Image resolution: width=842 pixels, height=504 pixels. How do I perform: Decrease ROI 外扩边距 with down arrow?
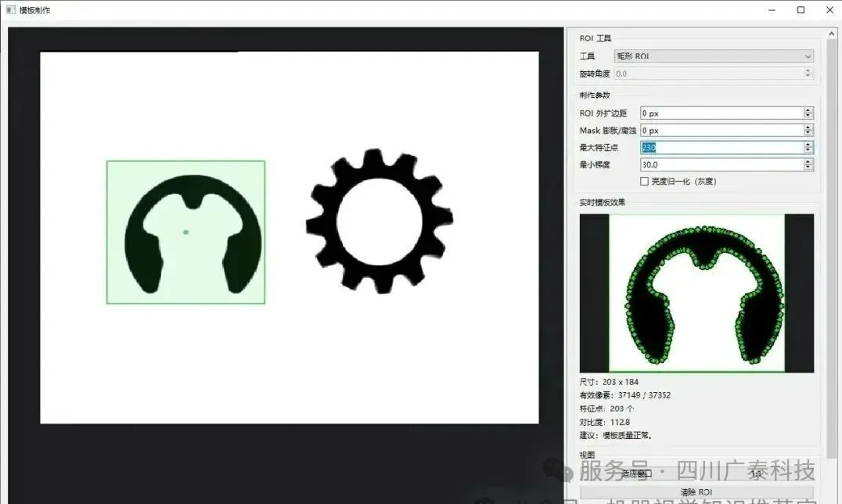tap(808, 116)
